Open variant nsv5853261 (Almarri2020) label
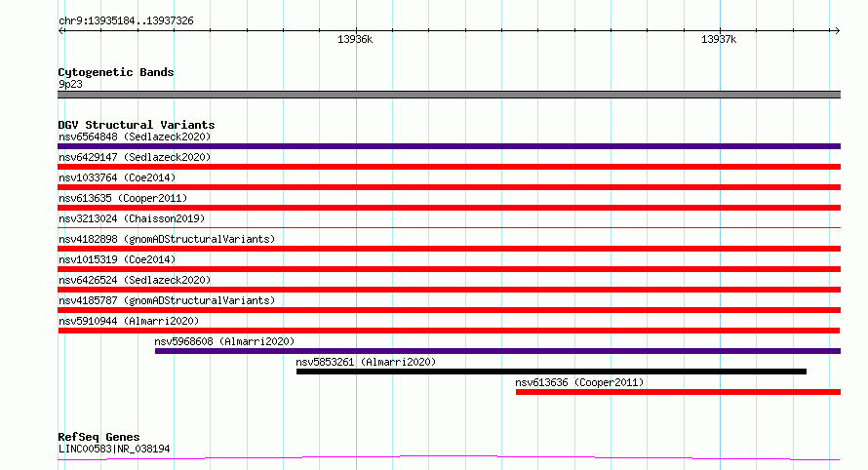Viewport: 868px width, 470px height. [x=366, y=362]
